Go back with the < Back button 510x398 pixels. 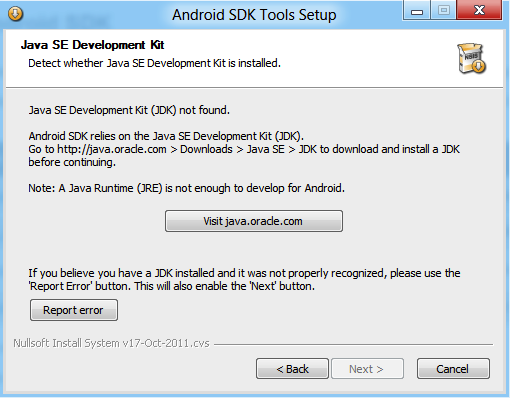tap(292, 369)
